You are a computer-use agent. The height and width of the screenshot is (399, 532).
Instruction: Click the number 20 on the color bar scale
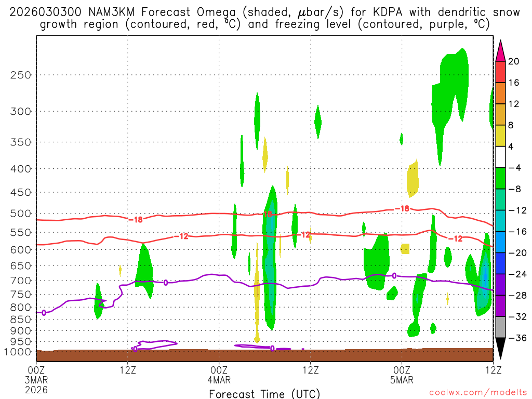[514, 61]
